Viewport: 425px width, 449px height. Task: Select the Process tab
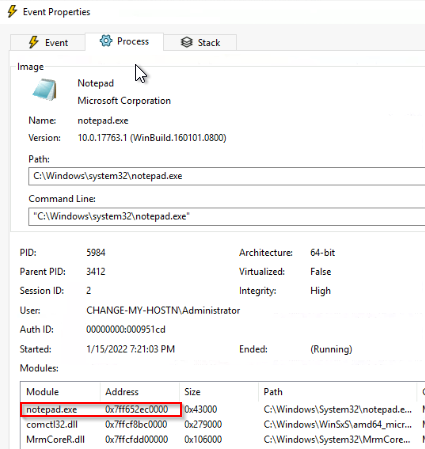124,41
